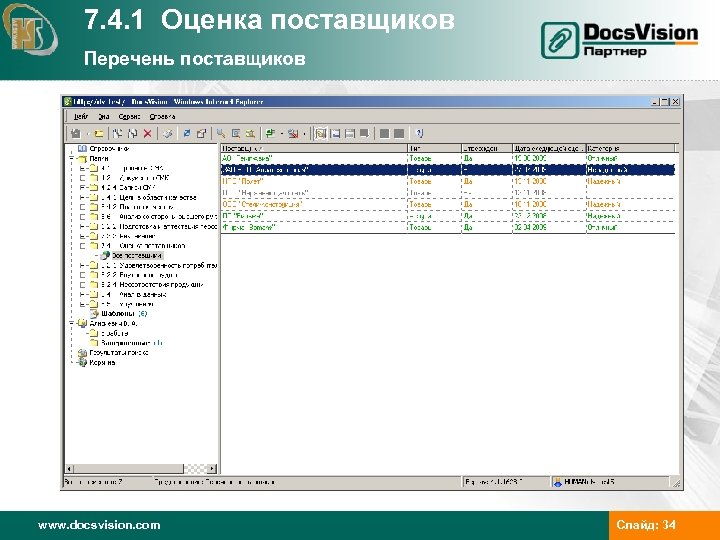Click the yellow icon before green toolbar icon
720x540 pixels.
click(250, 134)
